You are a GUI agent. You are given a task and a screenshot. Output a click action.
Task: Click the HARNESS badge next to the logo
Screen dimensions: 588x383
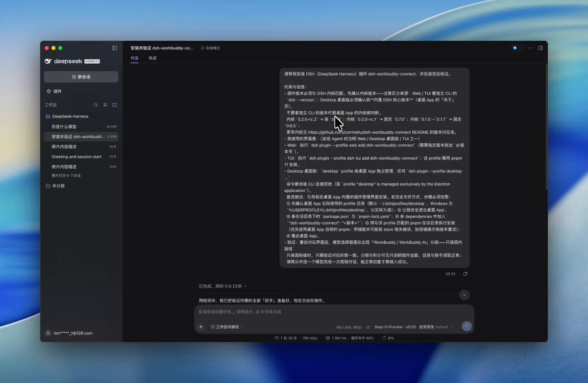(92, 61)
